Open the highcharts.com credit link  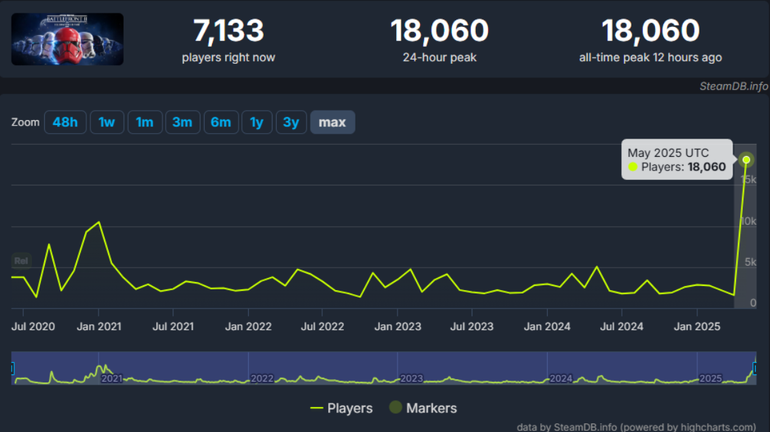click(706, 427)
